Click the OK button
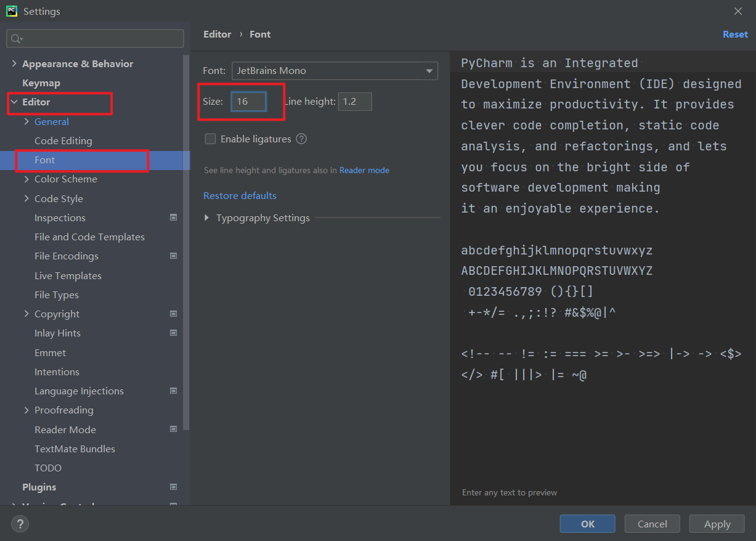This screenshot has width=756, height=541. [587, 524]
